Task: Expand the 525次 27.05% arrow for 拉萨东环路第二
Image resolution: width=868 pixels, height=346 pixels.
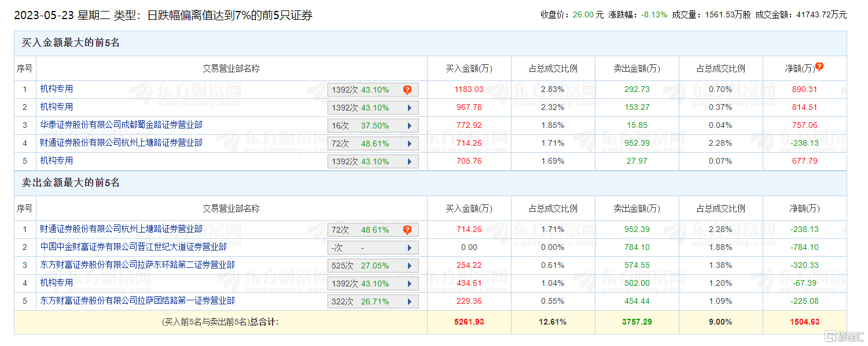Action: click(410, 266)
